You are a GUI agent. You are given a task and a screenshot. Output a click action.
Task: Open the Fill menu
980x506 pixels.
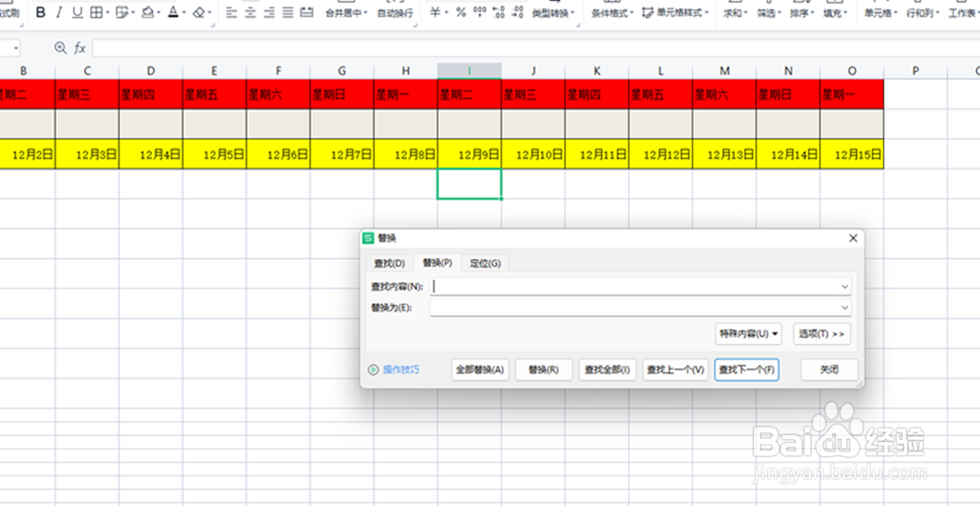835,13
